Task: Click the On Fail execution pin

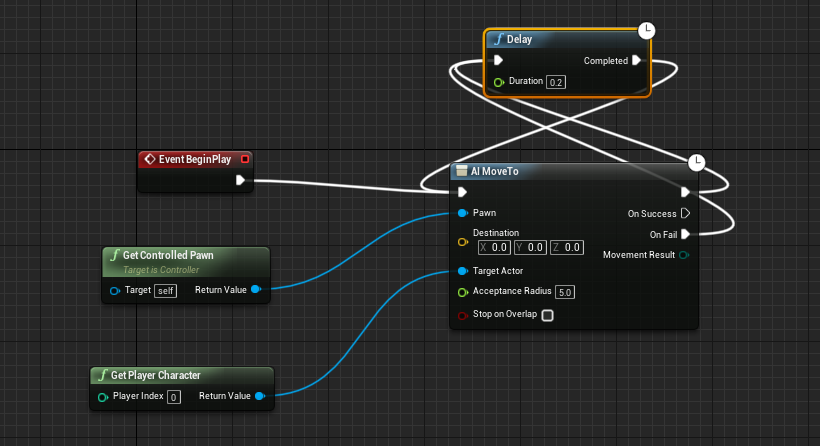Action: [x=685, y=234]
